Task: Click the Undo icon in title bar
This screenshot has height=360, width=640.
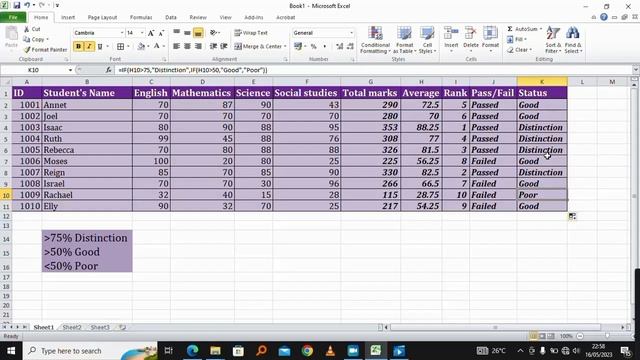Action: [27, 6]
